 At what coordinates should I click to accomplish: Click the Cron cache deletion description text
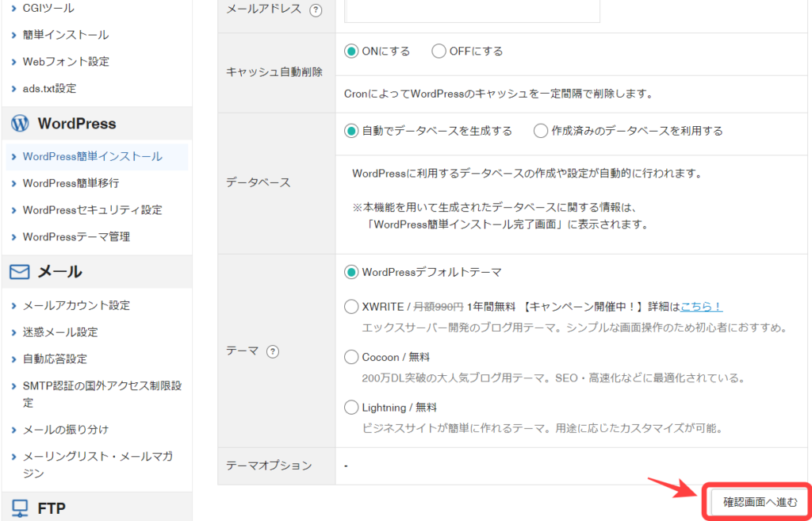pyautogui.click(x=498, y=94)
